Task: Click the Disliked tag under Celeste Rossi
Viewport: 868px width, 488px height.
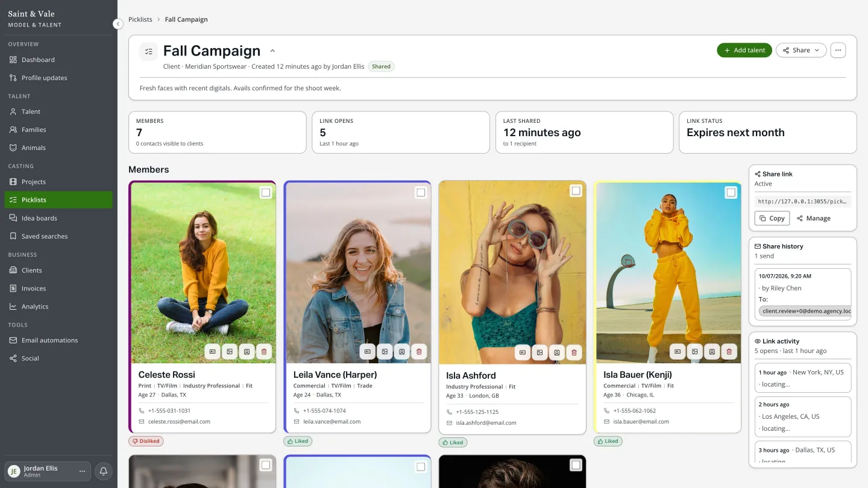Action: 146,441
